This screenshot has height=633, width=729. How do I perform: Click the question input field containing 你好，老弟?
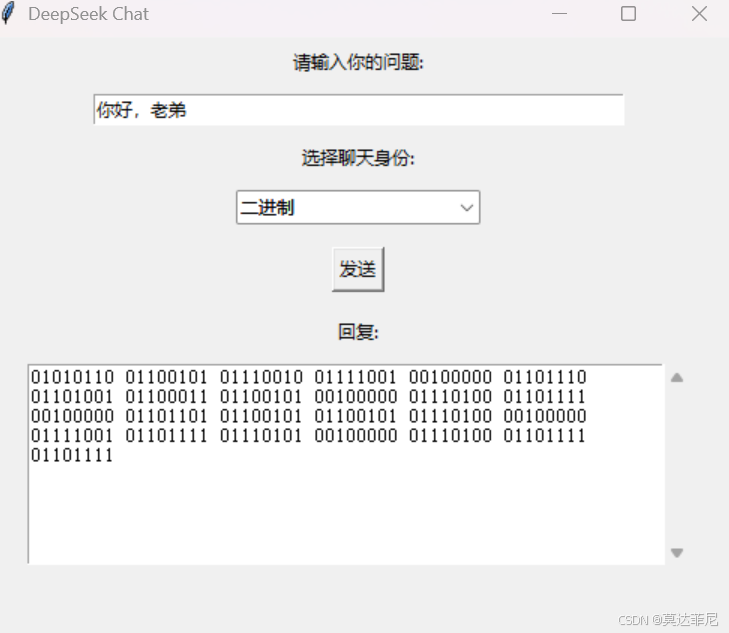tap(358, 110)
